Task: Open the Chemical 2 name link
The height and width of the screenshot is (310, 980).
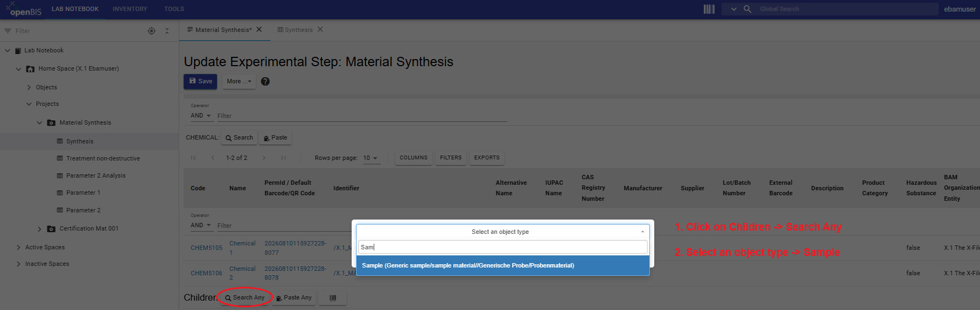Action: pyautogui.click(x=242, y=273)
